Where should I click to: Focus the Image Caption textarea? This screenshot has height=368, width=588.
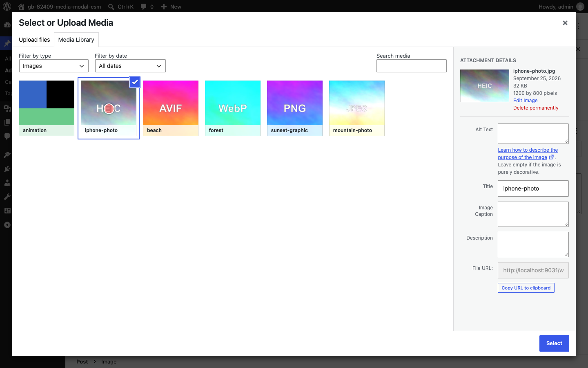point(533,214)
